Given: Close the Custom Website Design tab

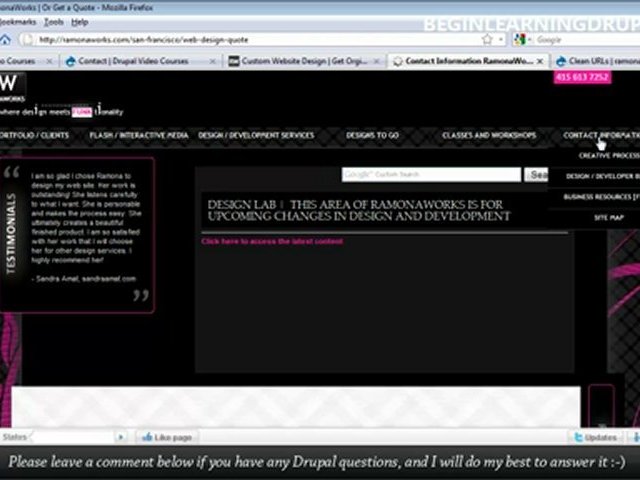Looking at the screenshot, I should click(376, 61).
